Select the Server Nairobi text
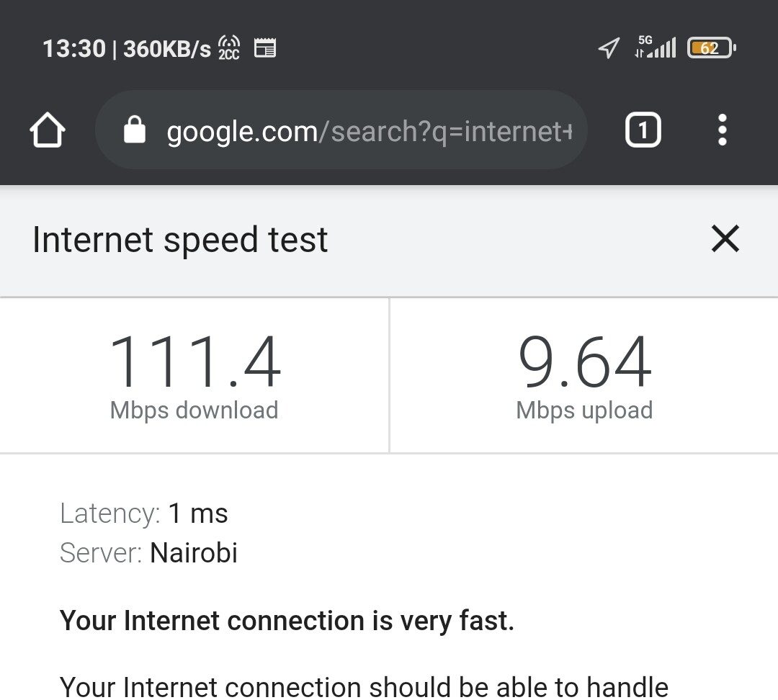Image resolution: width=778 pixels, height=700 pixels. (x=148, y=552)
